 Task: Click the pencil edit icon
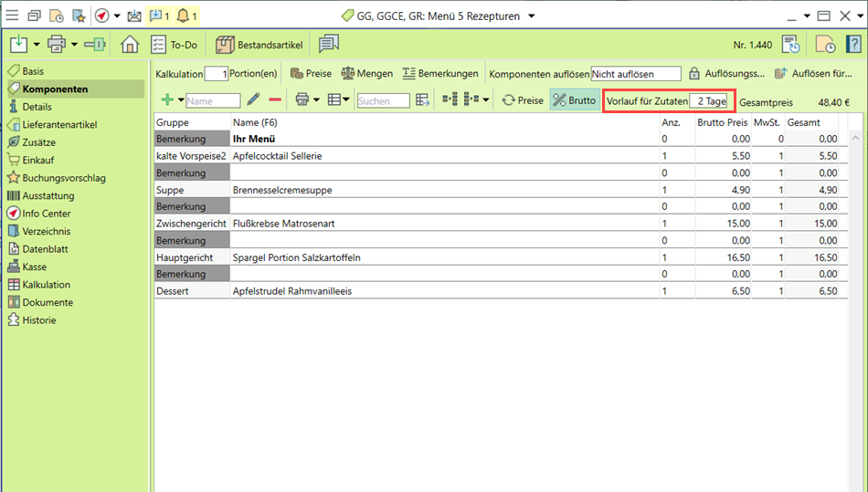click(253, 99)
